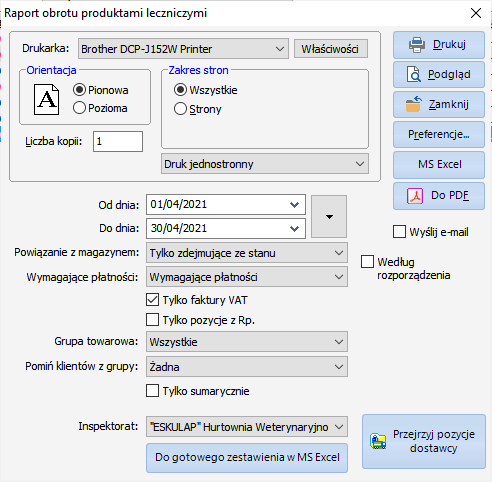Open the Inspektorat dropdown list

(247, 427)
